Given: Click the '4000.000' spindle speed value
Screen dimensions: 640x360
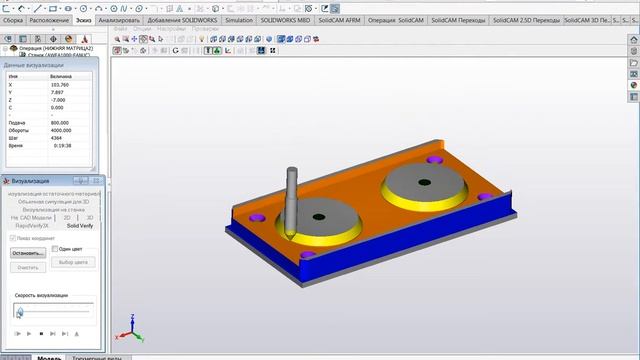Looking at the screenshot, I should [x=61, y=131].
